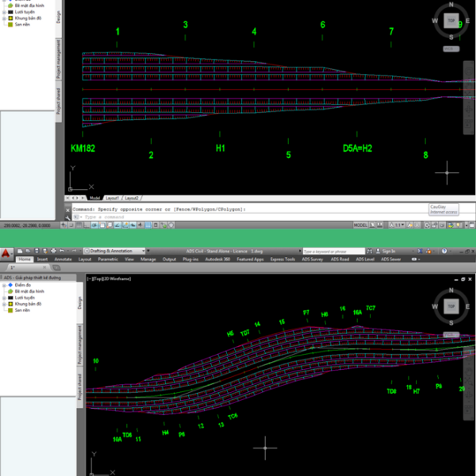Viewport: 476px width, 476px height.
Task: Expand the Điểm đo tree node
Action: (4, 285)
